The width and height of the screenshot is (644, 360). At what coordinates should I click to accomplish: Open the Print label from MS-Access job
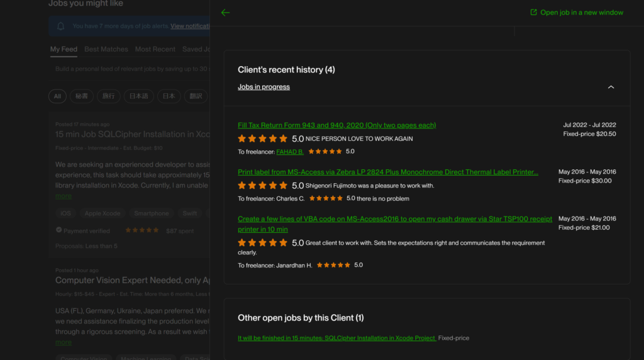(x=387, y=172)
